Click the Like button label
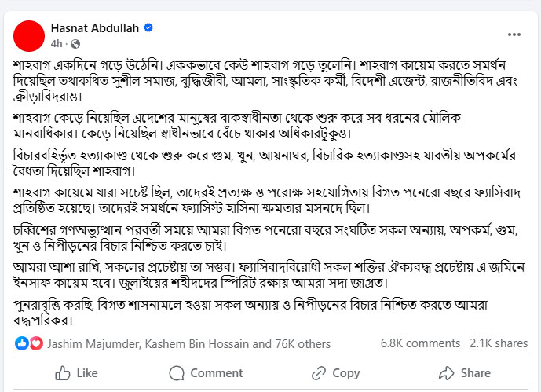Screen dimensions: 541x392 click(x=87, y=373)
